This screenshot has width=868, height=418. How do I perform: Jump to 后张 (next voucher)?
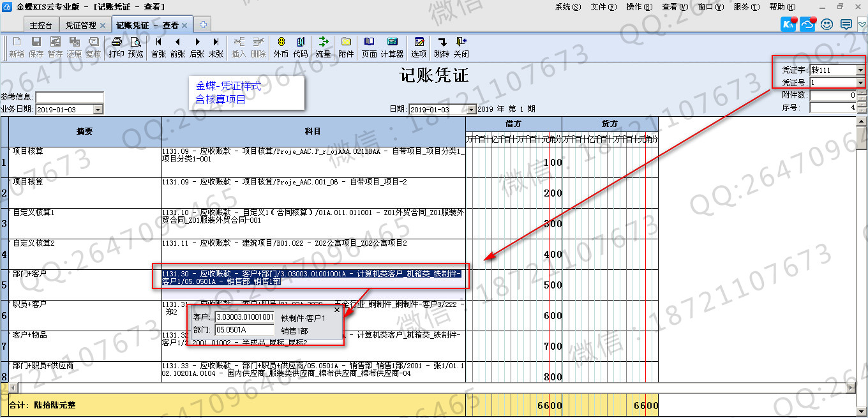click(197, 47)
